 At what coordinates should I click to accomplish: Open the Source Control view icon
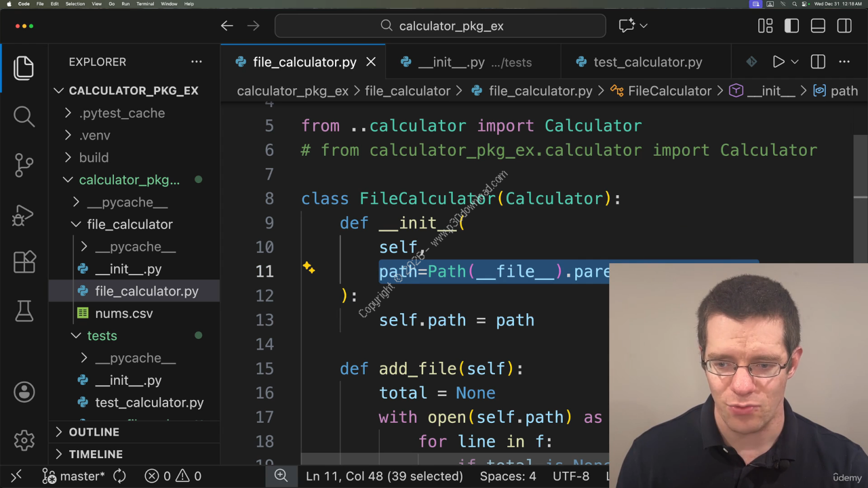[24, 165]
